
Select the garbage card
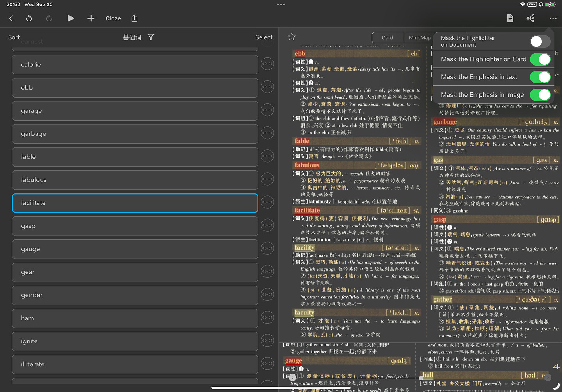coord(135,134)
